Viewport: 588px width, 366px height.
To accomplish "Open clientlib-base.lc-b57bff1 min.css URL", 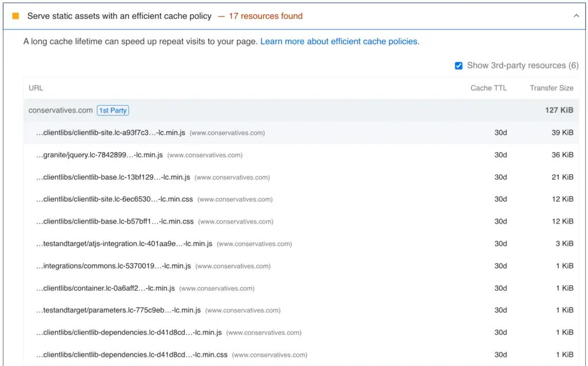I will tap(115, 221).
